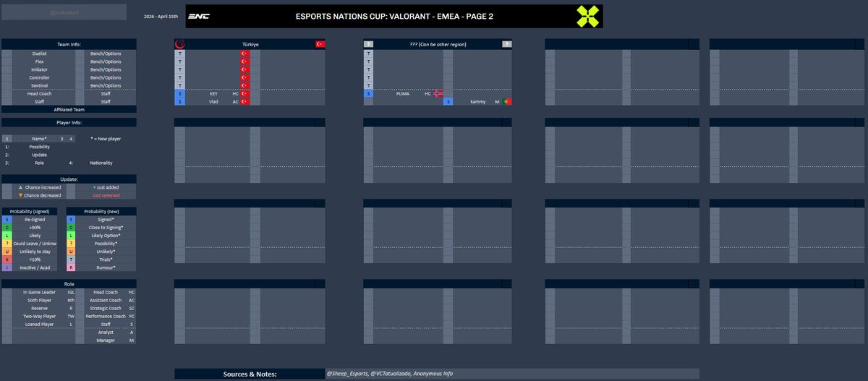This screenshot has height=381, width=868.
Task: Click the "Sources & Notes:" label
Action: click(x=250, y=374)
